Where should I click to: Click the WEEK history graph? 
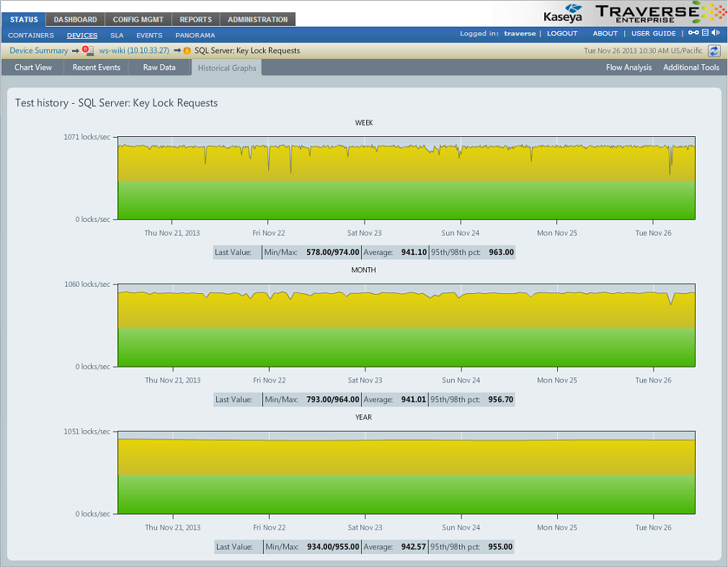(x=407, y=177)
